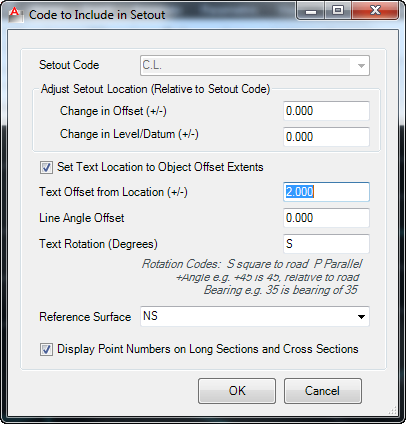This screenshot has width=406, height=424.
Task: Click the OK button
Action: pos(237,391)
